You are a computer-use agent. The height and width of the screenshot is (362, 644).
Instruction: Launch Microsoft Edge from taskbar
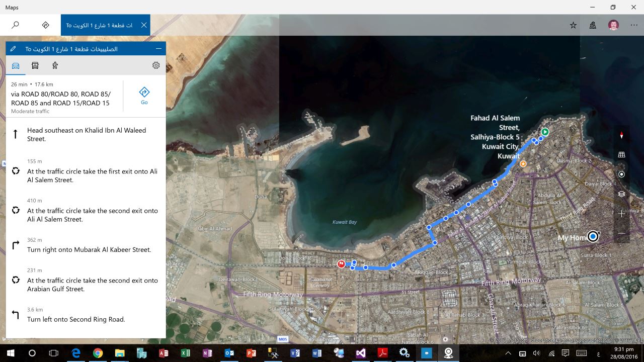[x=76, y=353]
